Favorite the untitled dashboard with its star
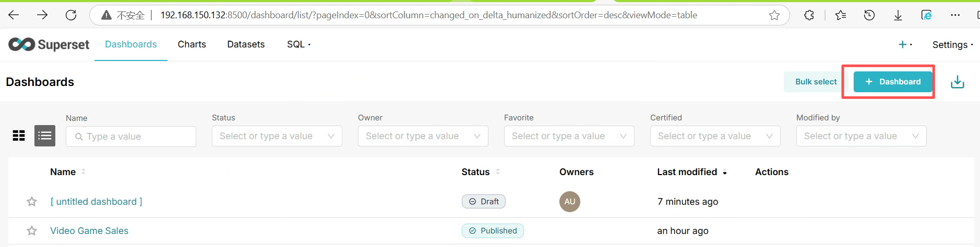This screenshot has height=247, width=980. (32, 202)
